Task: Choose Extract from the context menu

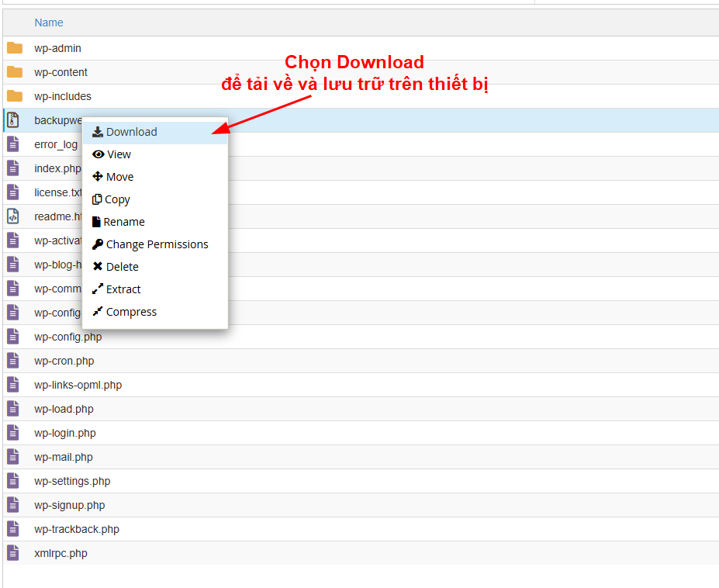Action: pyautogui.click(x=155, y=289)
